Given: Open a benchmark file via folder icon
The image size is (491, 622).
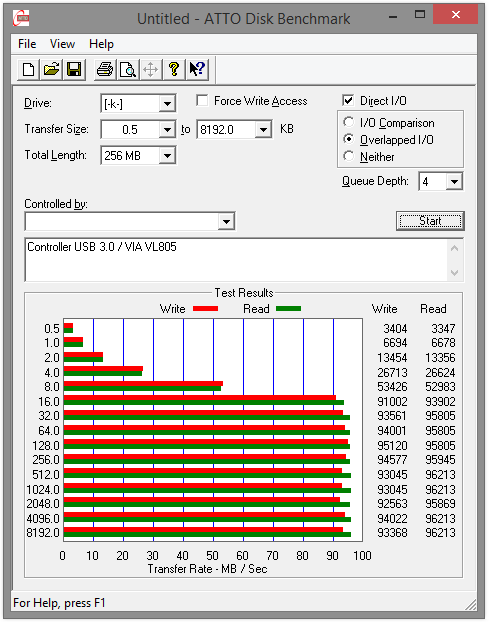Looking at the screenshot, I should click(x=51, y=70).
